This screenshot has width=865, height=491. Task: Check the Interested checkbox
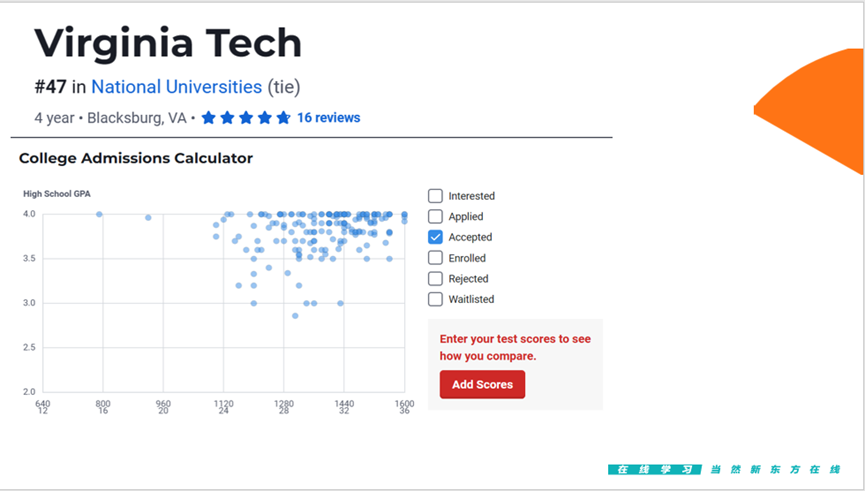pyautogui.click(x=435, y=196)
